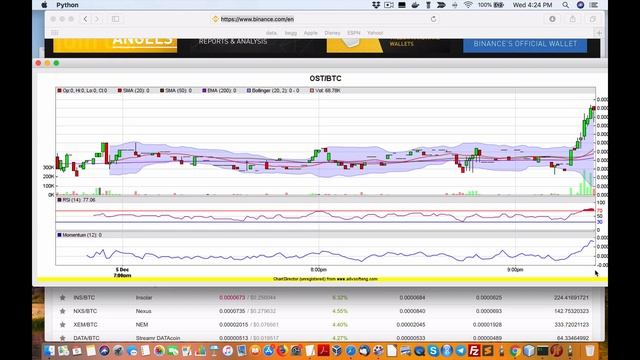
Task: Click the RSI (14) indicator label
Action: [76, 200]
